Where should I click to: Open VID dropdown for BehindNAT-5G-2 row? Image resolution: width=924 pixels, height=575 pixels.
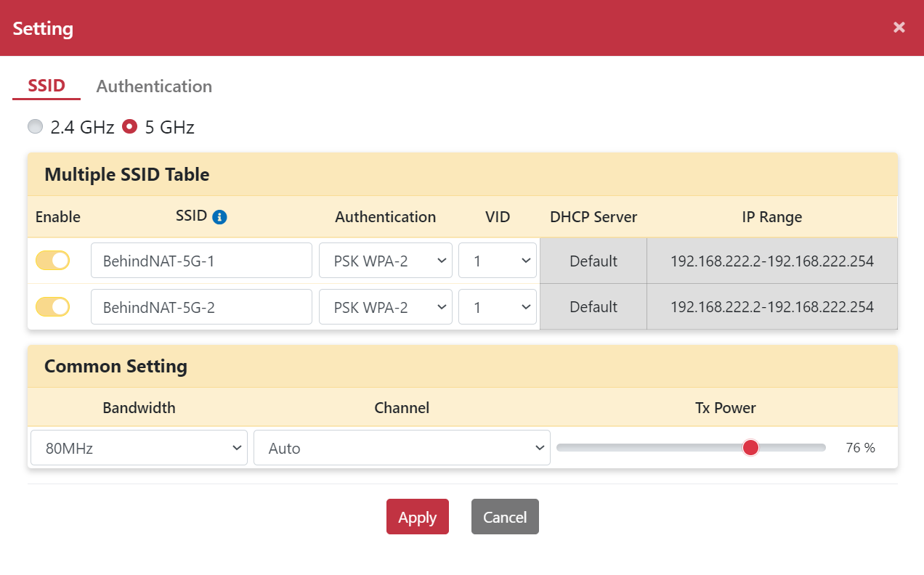498,307
